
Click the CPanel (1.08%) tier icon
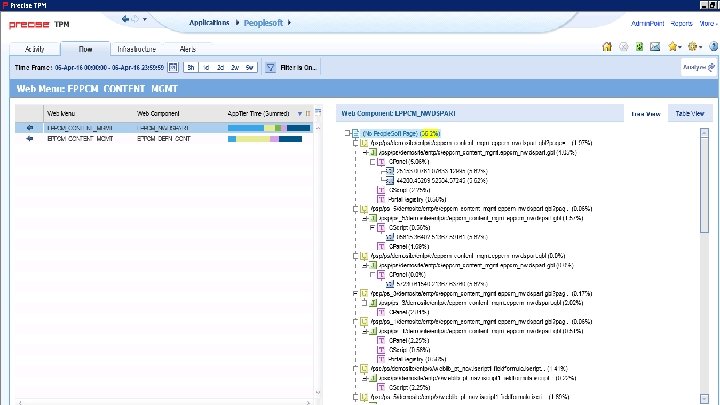pyautogui.click(x=381, y=247)
